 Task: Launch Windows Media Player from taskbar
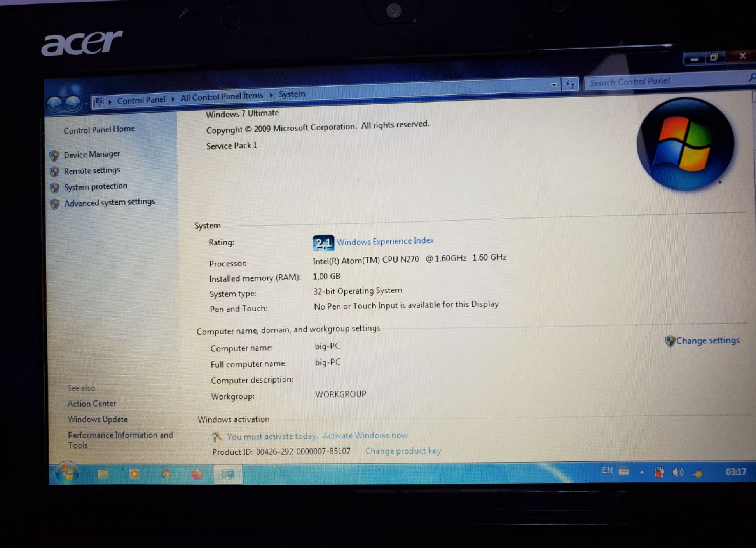tap(134, 474)
